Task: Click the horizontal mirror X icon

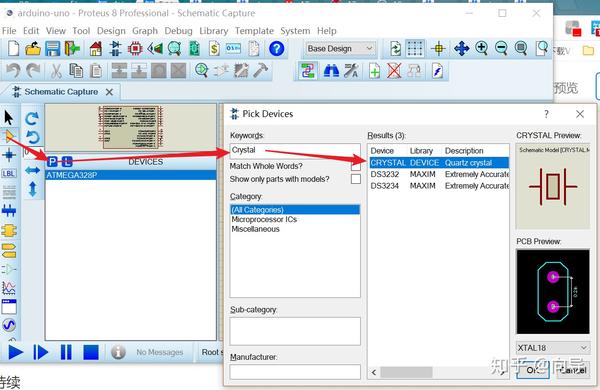Action: click(x=33, y=170)
